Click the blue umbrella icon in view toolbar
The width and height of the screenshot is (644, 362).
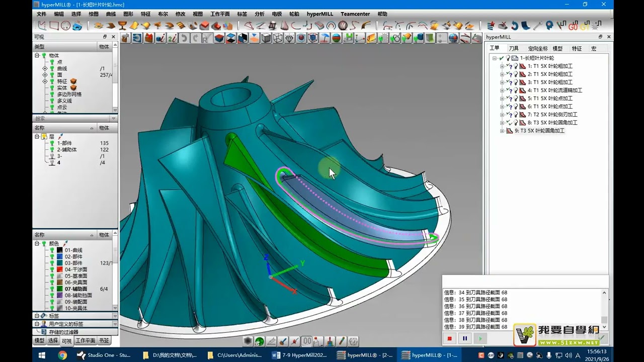tap(325, 38)
